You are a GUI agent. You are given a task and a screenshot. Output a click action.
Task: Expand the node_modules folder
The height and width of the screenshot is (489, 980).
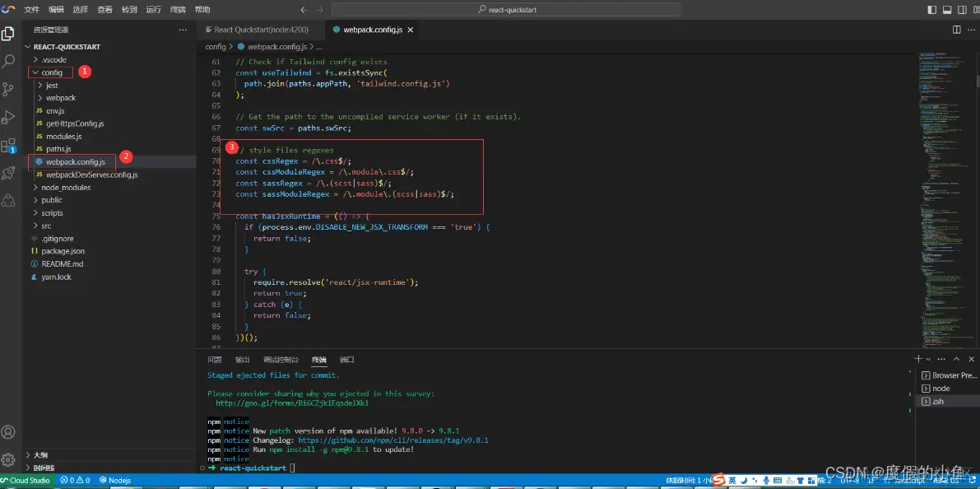pos(65,188)
